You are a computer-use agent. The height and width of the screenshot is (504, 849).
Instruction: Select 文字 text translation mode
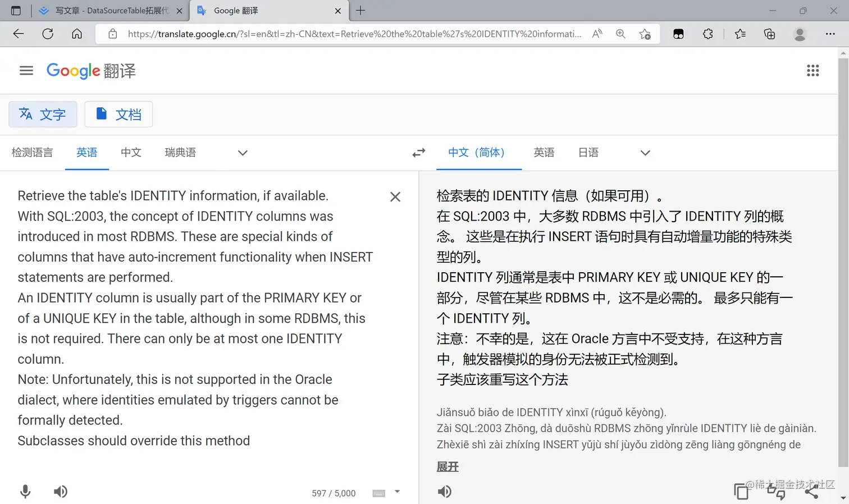coord(43,114)
